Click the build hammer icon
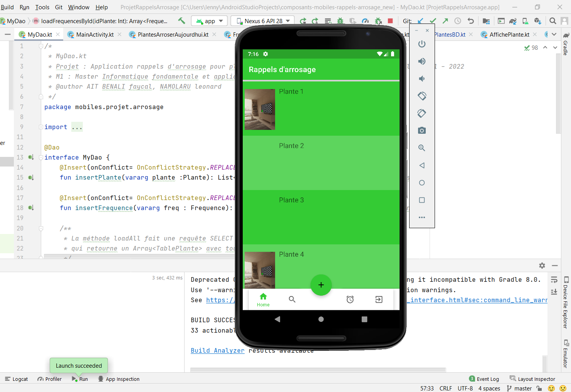Image resolution: width=571 pixels, height=392 pixels. tap(181, 21)
